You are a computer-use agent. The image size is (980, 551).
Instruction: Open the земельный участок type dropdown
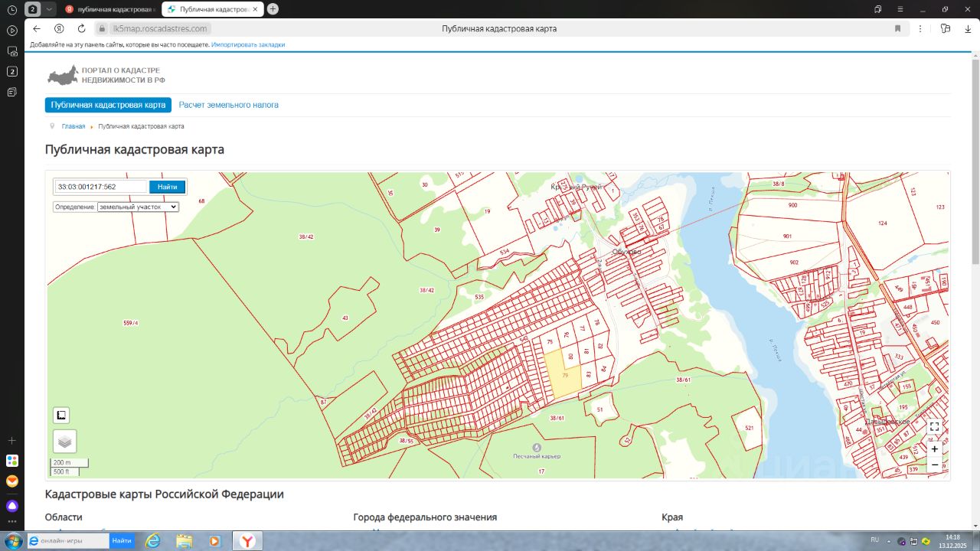coord(138,207)
